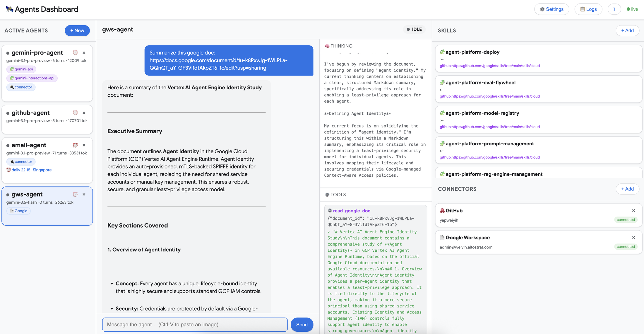Remove the github-agent with its X icon
This screenshot has height=334, width=644.
(x=84, y=113)
